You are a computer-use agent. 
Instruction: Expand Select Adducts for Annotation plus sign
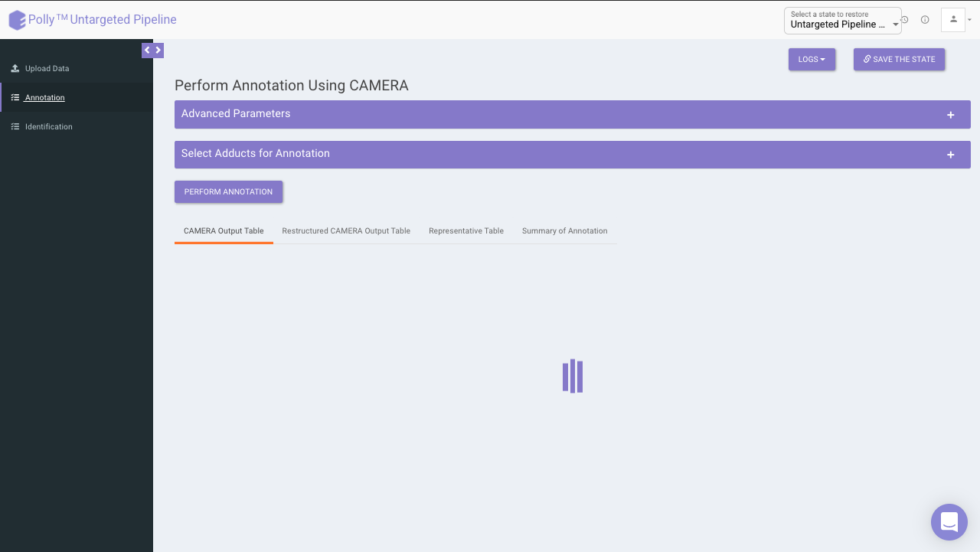(x=951, y=155)
